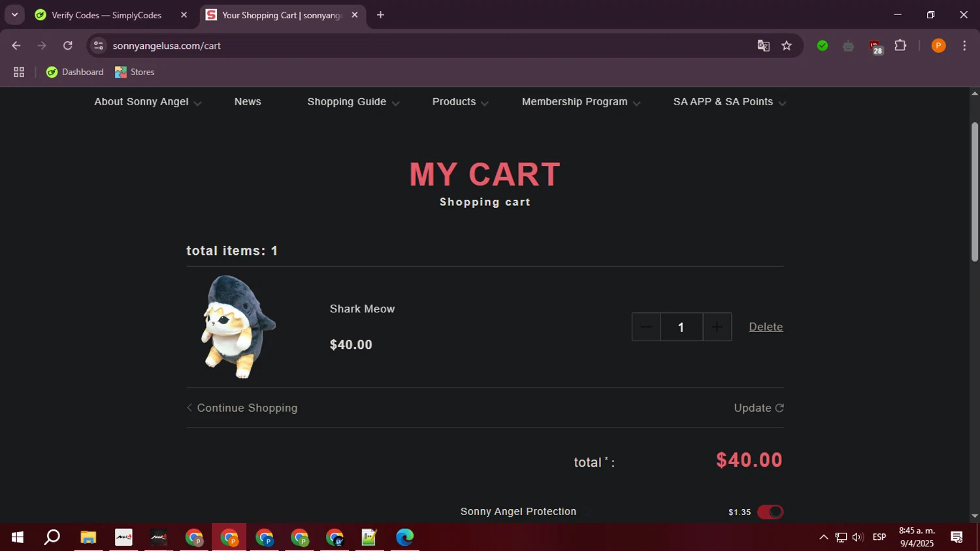
Task: Expand About Sonny Angel menu
Action: click(x=148, y=102)
